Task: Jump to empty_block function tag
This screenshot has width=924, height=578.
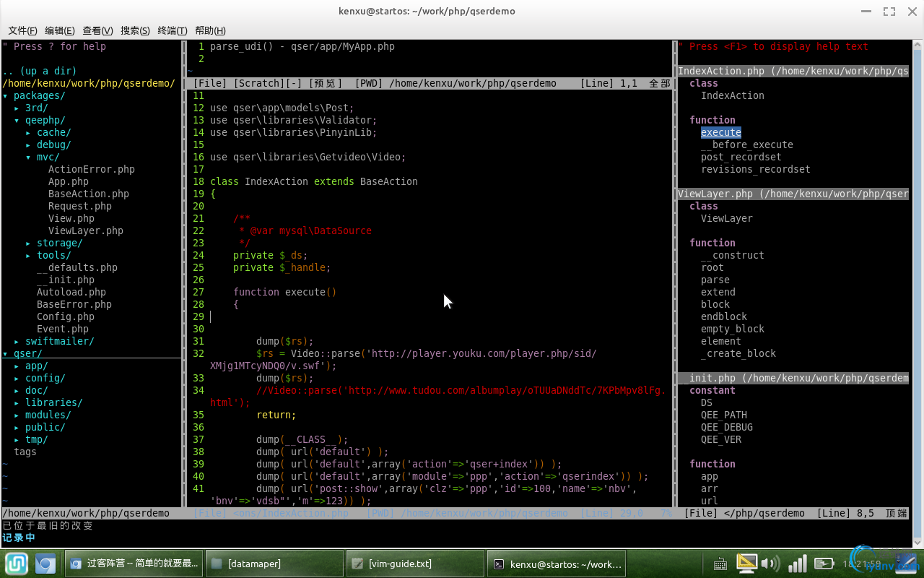Action: point(733,329)
